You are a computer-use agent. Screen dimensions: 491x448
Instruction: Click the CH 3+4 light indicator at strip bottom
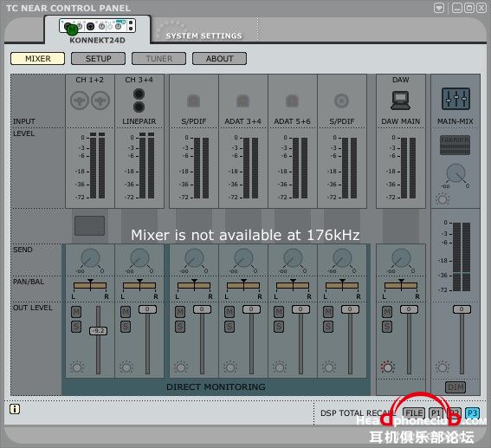(126, 367)
